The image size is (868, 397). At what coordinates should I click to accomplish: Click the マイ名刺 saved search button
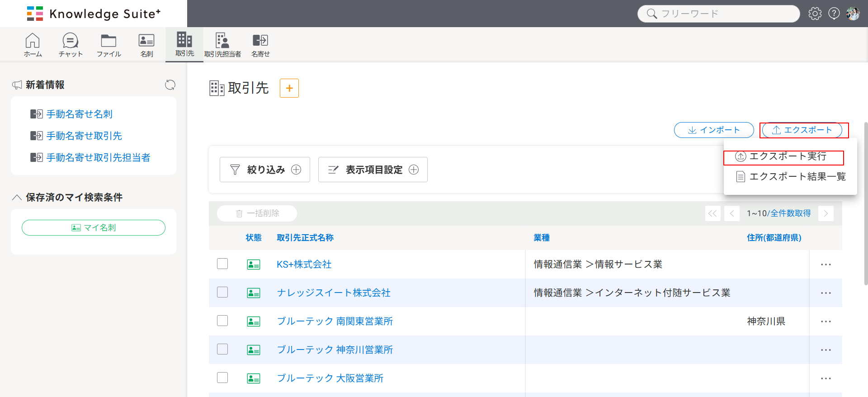[x=94, y=227]
